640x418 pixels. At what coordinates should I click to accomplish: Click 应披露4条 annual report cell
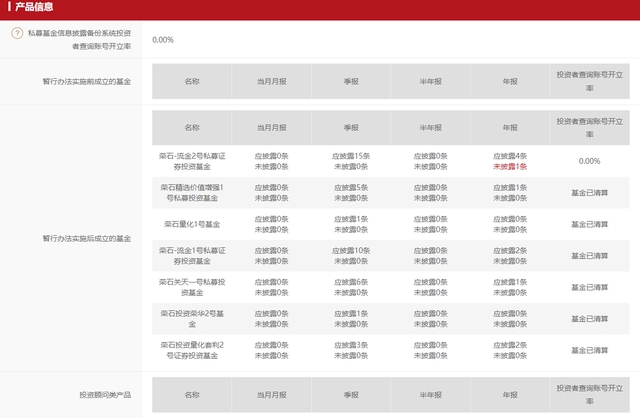tap(510, 155)
